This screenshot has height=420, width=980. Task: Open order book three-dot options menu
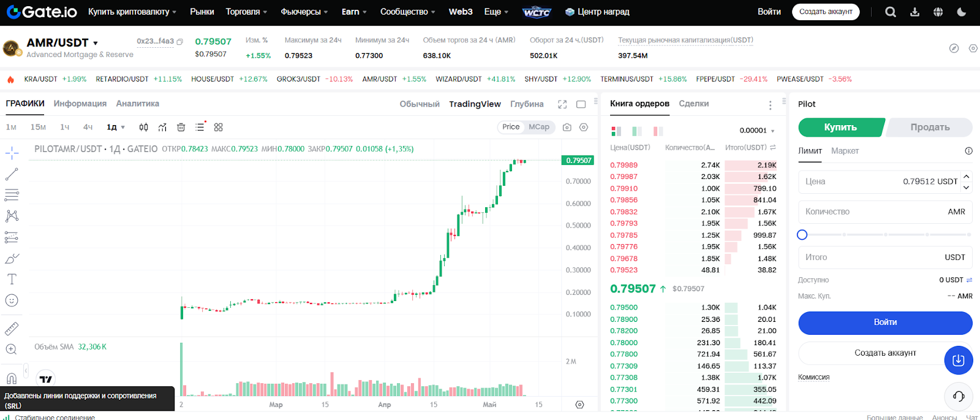coord(770,105)
